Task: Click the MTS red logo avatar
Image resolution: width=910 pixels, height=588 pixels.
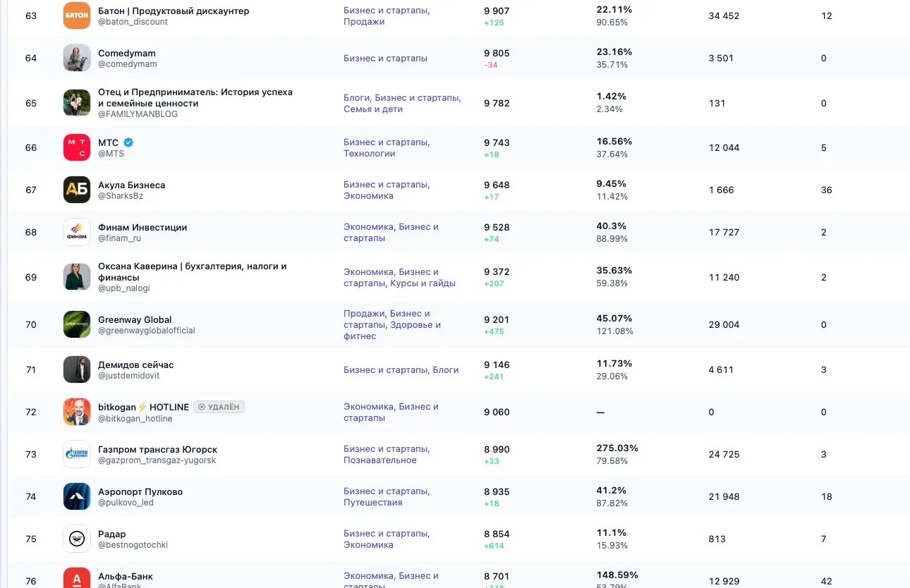Action: (x=77, y=147)
